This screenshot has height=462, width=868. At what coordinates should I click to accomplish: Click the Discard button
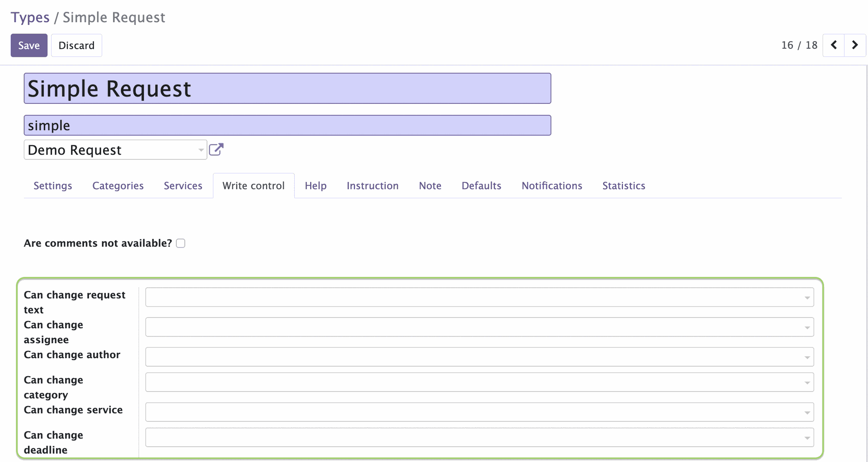pos(76,45)
